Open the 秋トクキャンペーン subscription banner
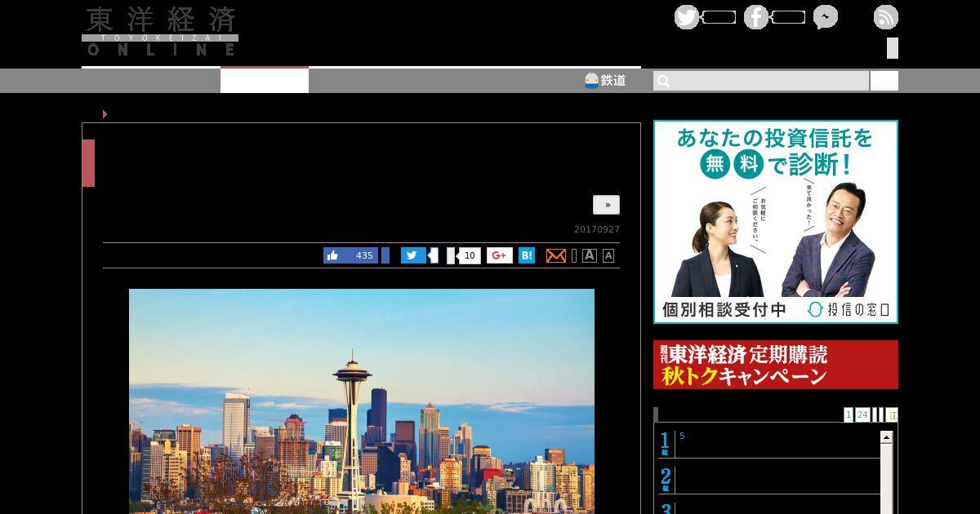The image size is (980, 514). [776, 365]
